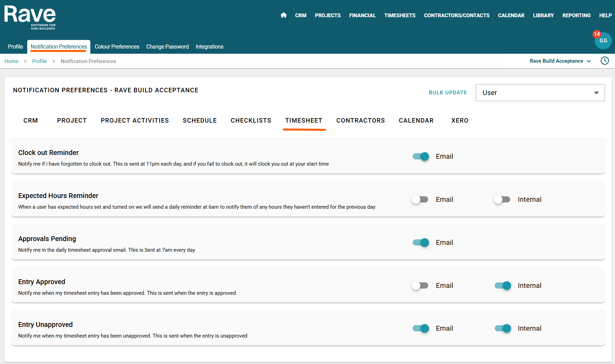Image resolution: width=615 pixels, height=364 pixels.
Task: Disable Entry Unapproved internal notification toggle
Action: [x=503, y=329]
